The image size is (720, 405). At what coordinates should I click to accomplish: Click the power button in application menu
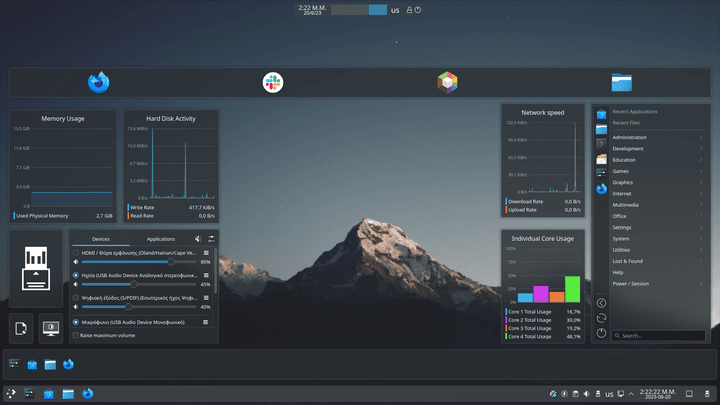(601, 333)
